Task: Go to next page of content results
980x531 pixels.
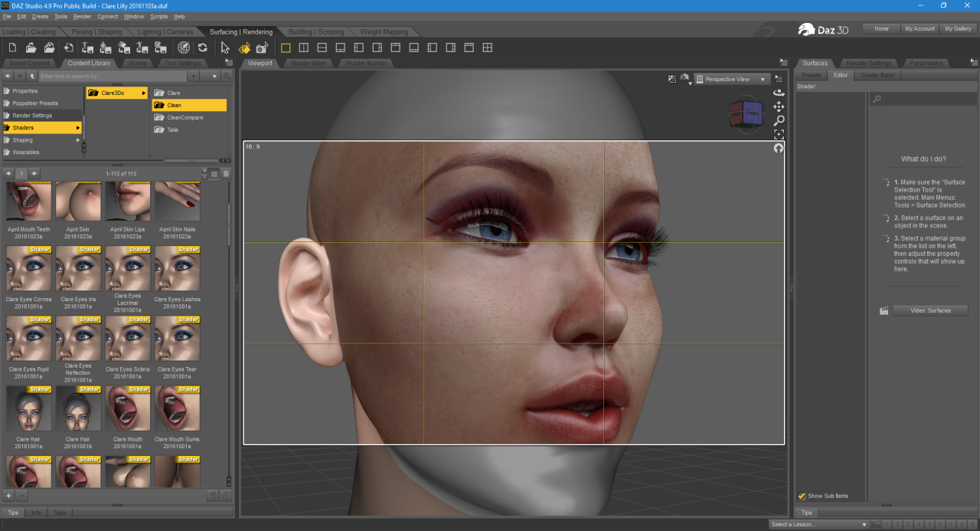Action: [34, 174]
